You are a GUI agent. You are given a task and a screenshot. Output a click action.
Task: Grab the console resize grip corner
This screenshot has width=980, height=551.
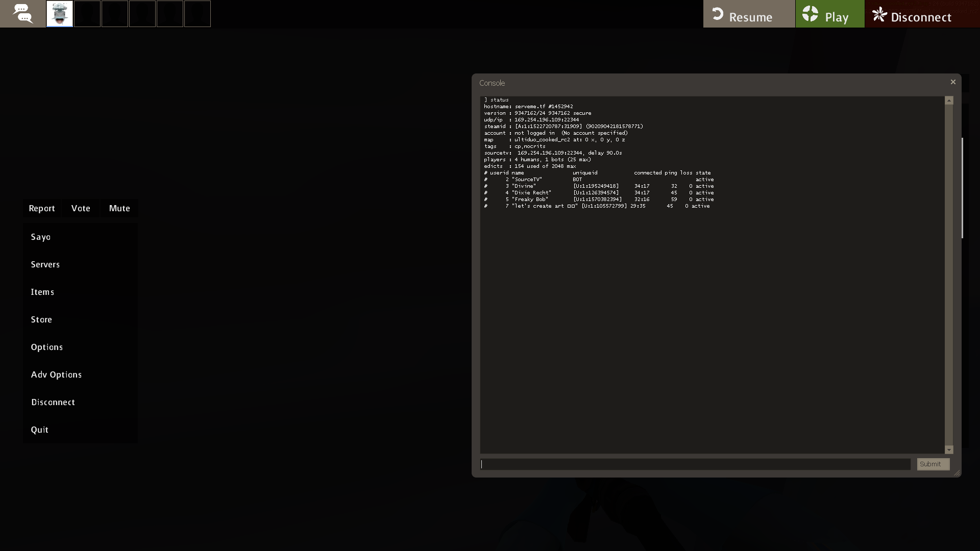tap(957, 473)
